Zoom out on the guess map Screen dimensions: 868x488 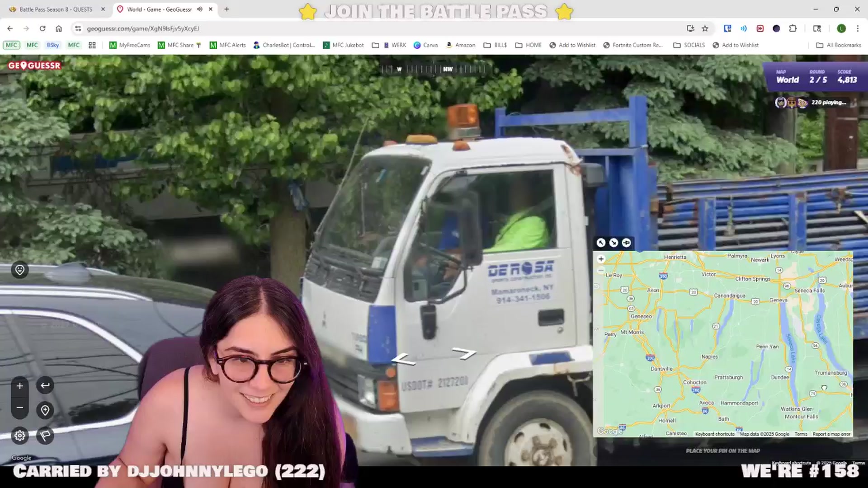pyautogui.click(x=601, y=270)
